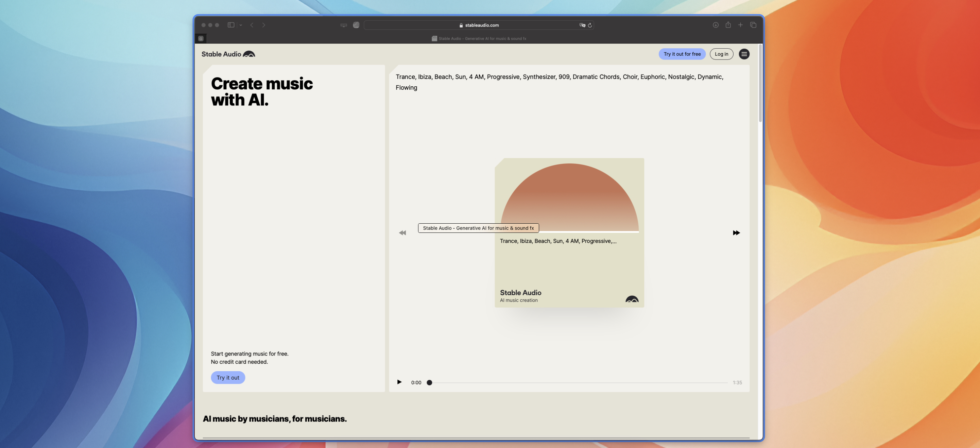Show Safari downloads
Screen dimensions: 980x448
point(715,25)
